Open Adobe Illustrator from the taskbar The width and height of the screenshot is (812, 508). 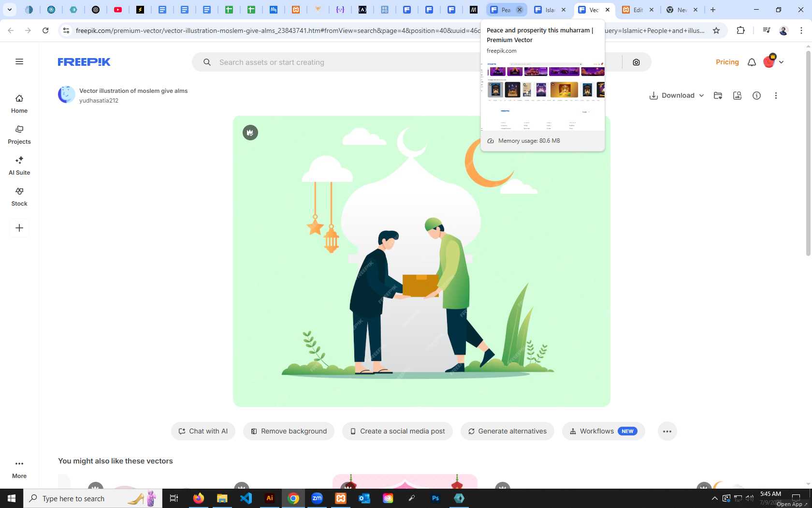pyautogui.click(x=270, y=498)
